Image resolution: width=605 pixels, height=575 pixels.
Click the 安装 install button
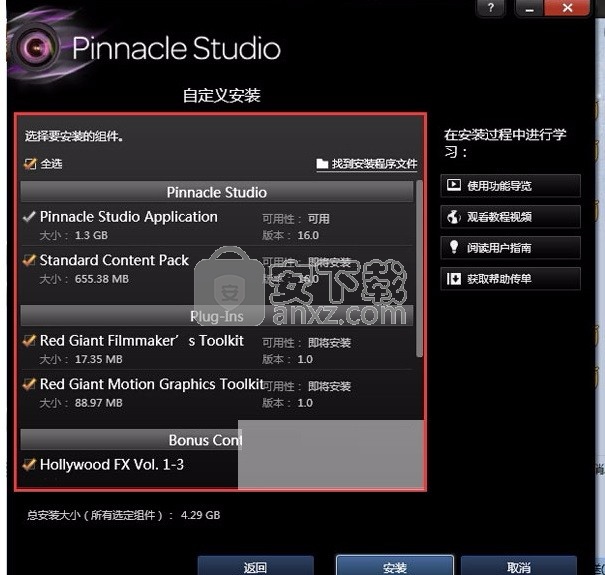point(395,567)
